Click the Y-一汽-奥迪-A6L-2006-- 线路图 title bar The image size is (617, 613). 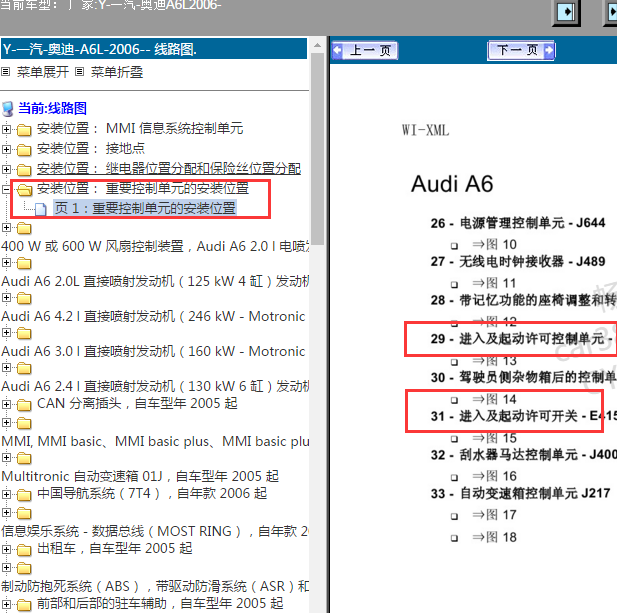tap(154, 49)
